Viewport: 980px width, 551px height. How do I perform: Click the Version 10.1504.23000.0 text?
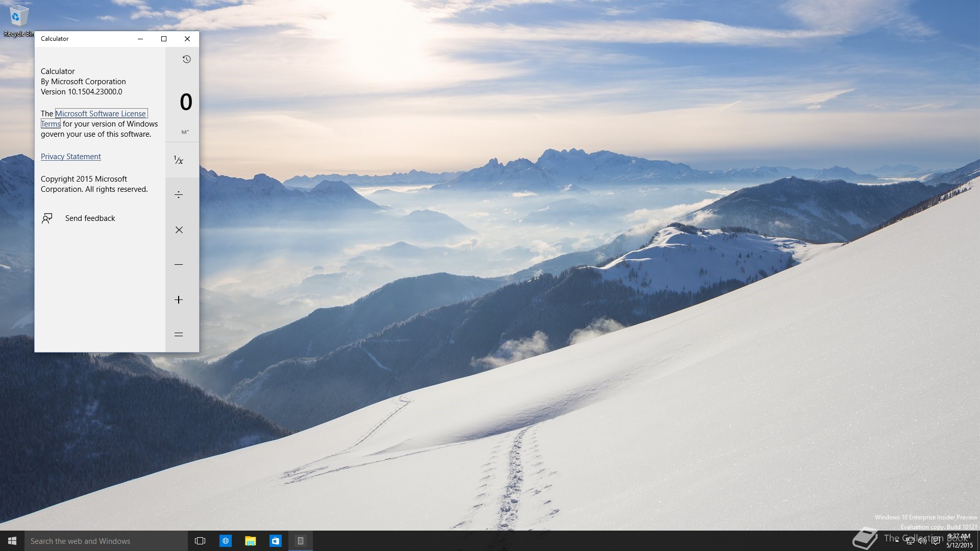[82, 92]
